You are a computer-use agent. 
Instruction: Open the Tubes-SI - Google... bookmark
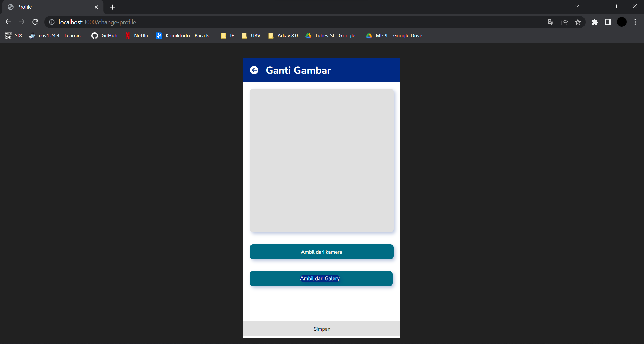pos(332,36)
